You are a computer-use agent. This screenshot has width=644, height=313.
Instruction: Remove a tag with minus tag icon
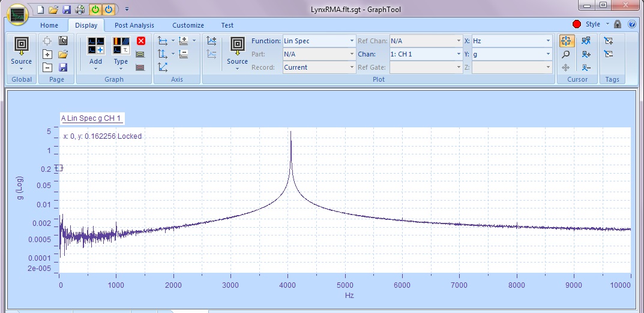609,54
